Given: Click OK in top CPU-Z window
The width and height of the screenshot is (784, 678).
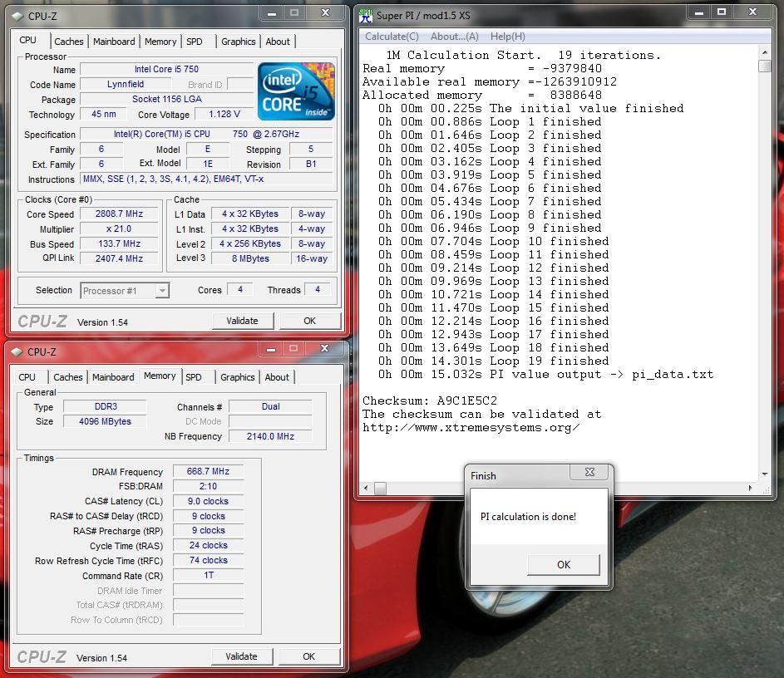Looking at the screenshot, I should [309, 321].
